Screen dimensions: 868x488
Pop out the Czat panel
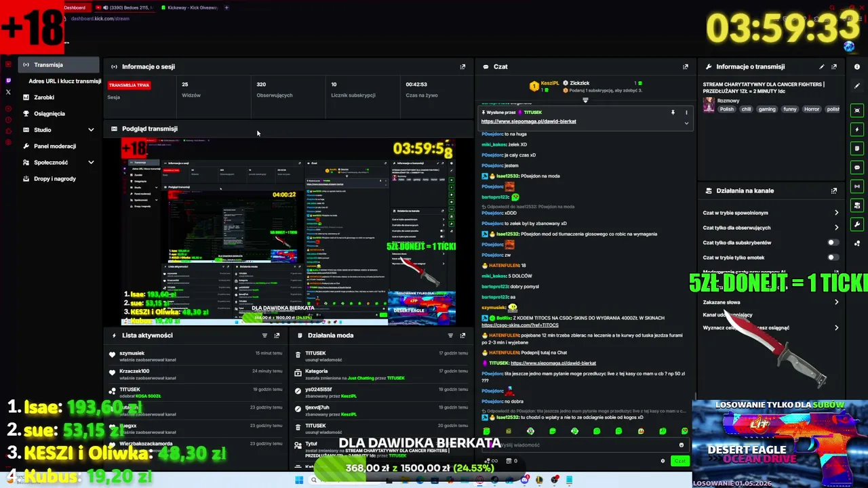coord(685,66)
